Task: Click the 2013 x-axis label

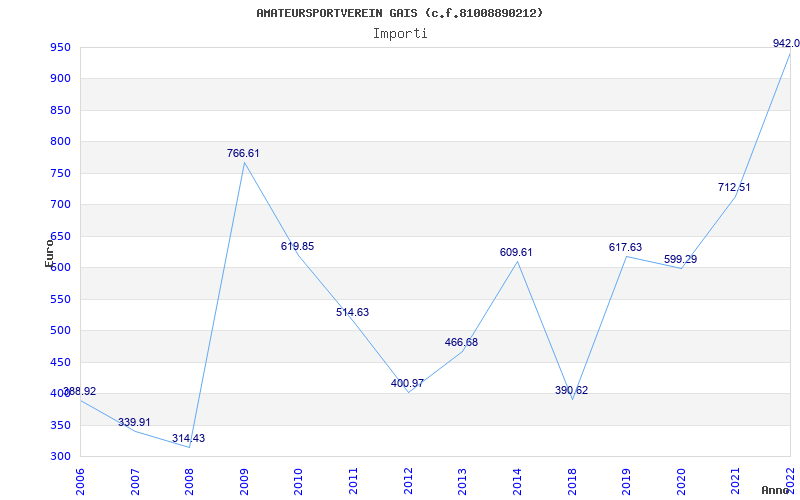Action: (x=462, y=482)
